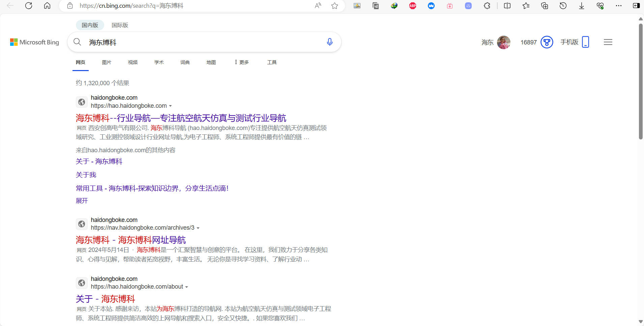The width and height of the screenshot is (644, 326).
Task: Click the 手机版 text link
Action: coord(569,42)
